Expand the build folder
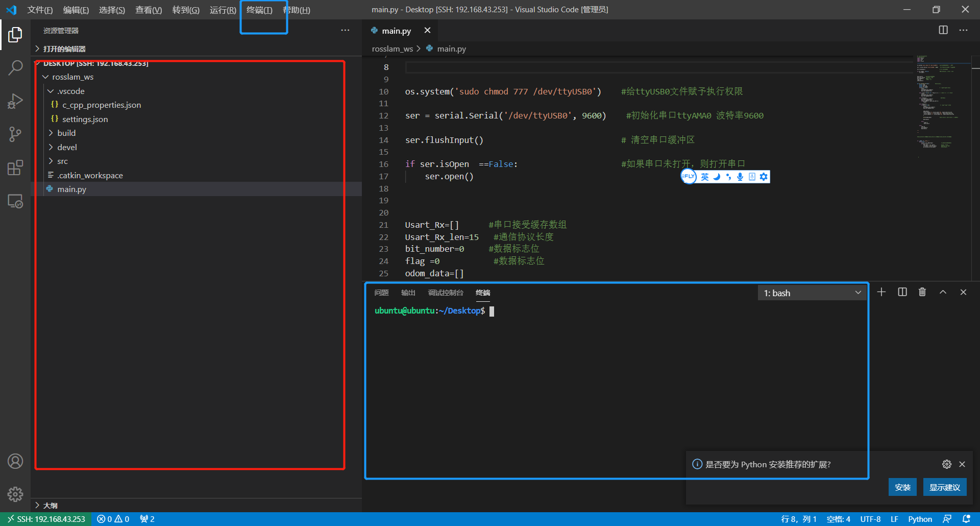This screenshot has height=526, width=980. tap(197, 133)
